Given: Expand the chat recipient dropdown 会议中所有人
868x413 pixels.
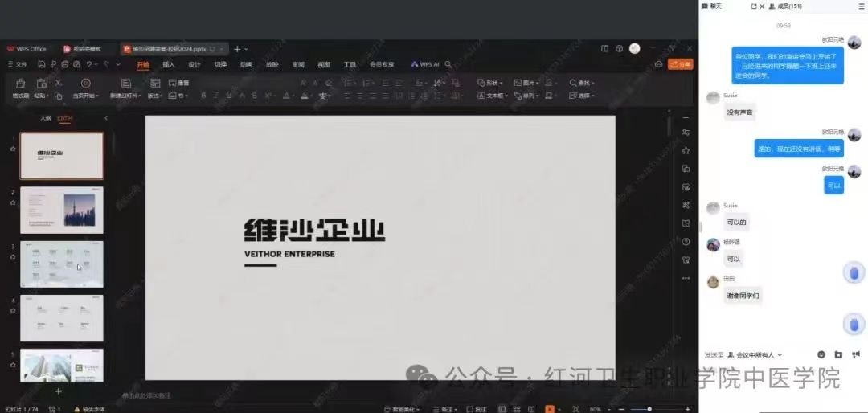Looking at the screenshot, I should pos(754,354).
